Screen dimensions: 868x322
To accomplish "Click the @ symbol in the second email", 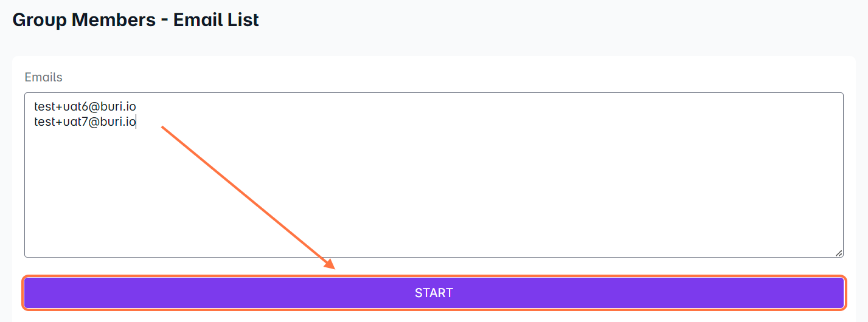I will [x=95, y=122].
